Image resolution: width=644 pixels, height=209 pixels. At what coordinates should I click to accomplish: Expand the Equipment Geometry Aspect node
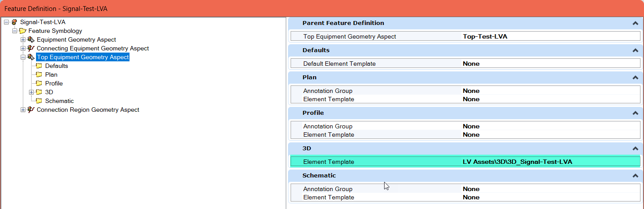click(23, 39)
